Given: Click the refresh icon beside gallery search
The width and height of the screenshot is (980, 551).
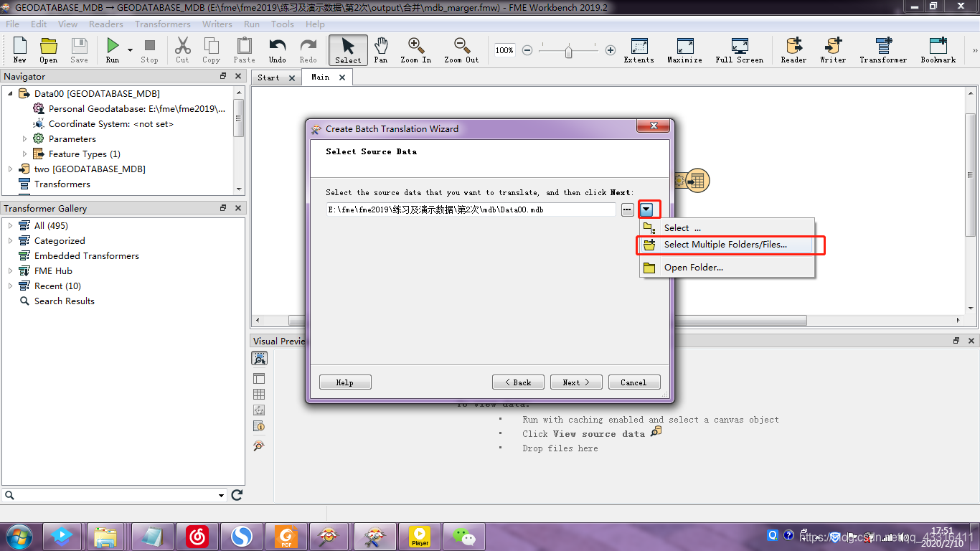Looking at the screenshot, I should 237,495.
